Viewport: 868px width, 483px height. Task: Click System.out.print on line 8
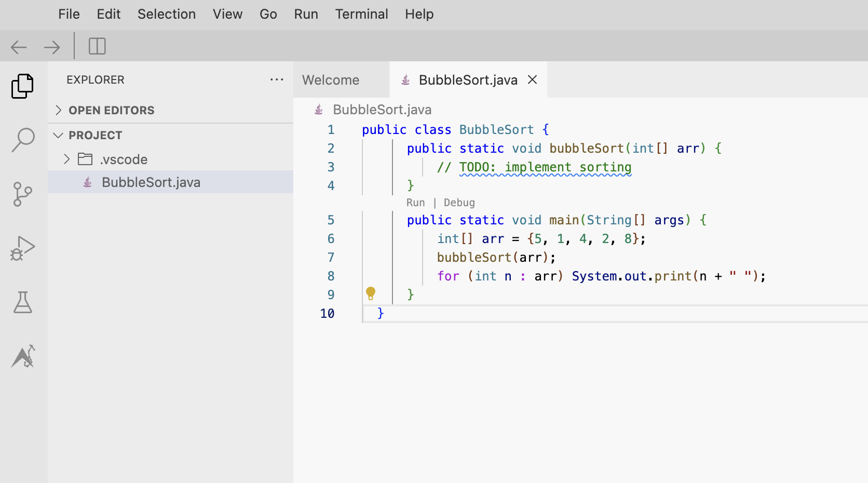point(632,276)
